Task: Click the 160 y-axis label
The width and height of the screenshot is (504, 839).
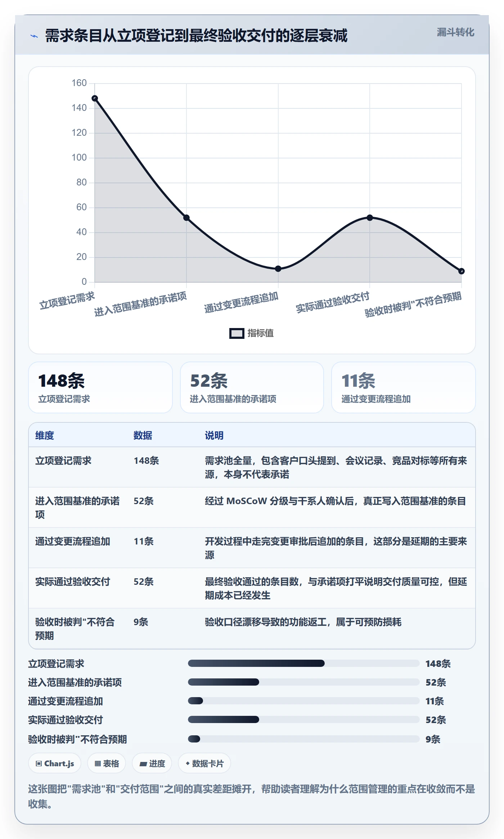Action: click(x=79, y=83)
